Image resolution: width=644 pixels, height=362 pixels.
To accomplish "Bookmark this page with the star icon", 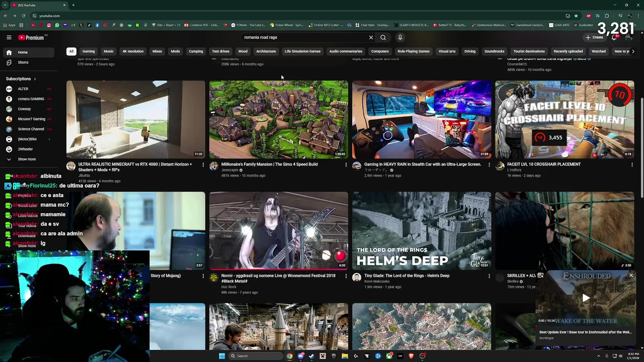I will point(576,16).
